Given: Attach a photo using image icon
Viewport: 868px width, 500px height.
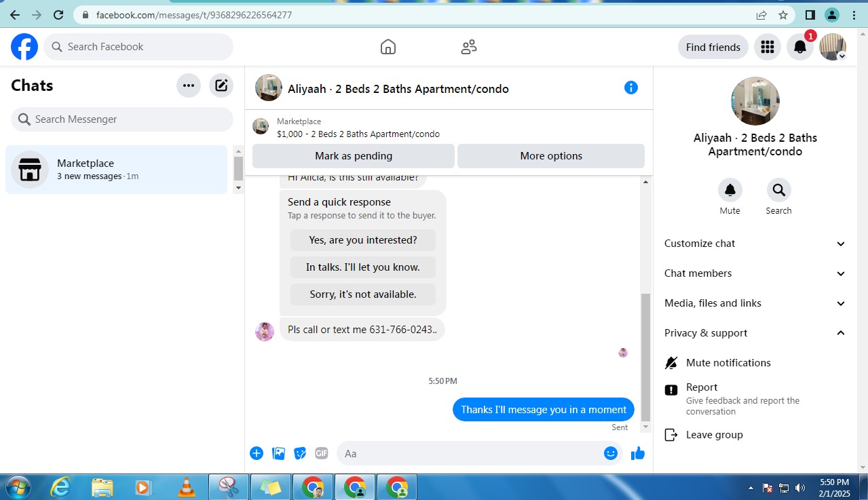Looking at the screenshot, I should click(278, 453).
